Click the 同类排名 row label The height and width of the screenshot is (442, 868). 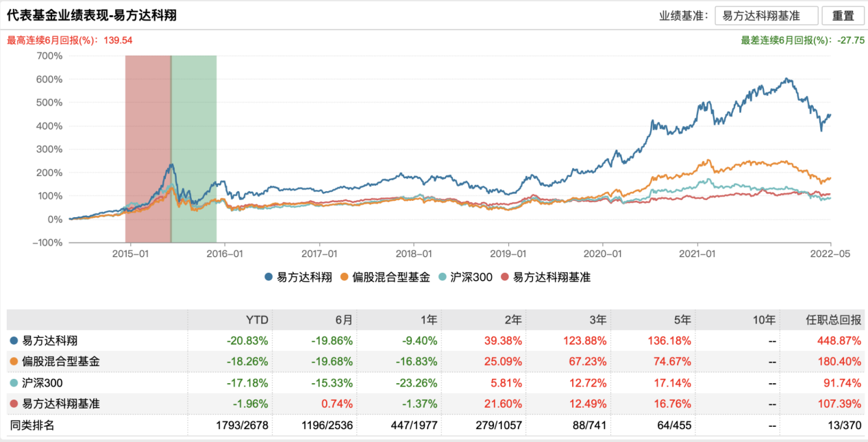(x=32, y=426)
